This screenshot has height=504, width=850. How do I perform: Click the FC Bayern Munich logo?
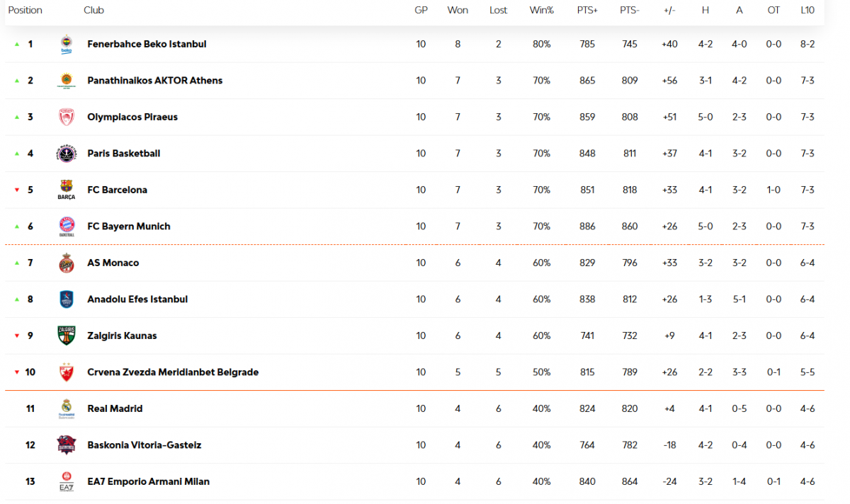point(66,227)
